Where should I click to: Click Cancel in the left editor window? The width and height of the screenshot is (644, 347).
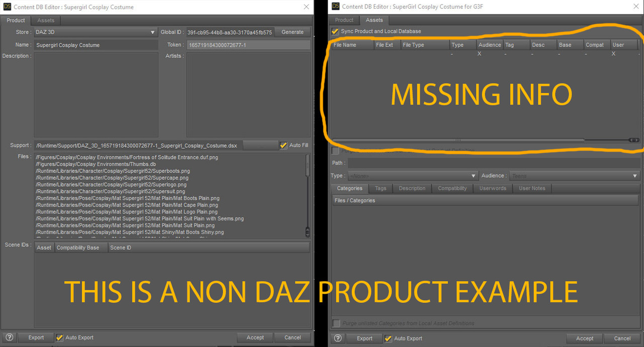tap(293, 337)
